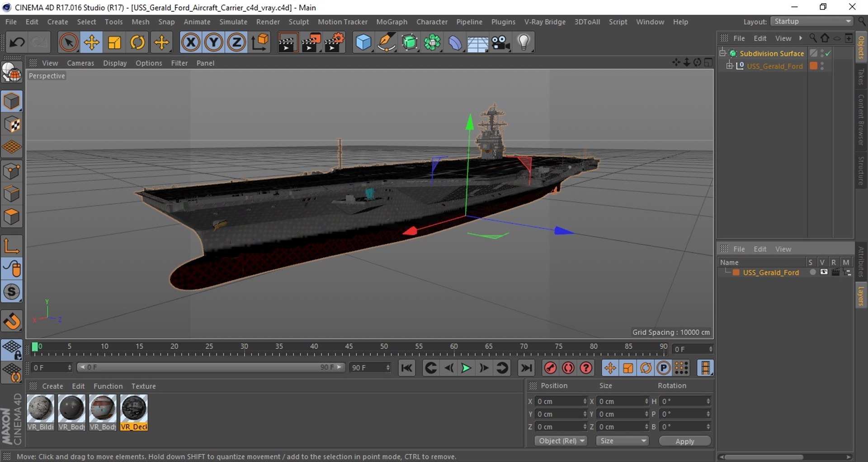Screen dimensions: 868x462
Task: Click the Position X input field
Action: coord(561,401)
